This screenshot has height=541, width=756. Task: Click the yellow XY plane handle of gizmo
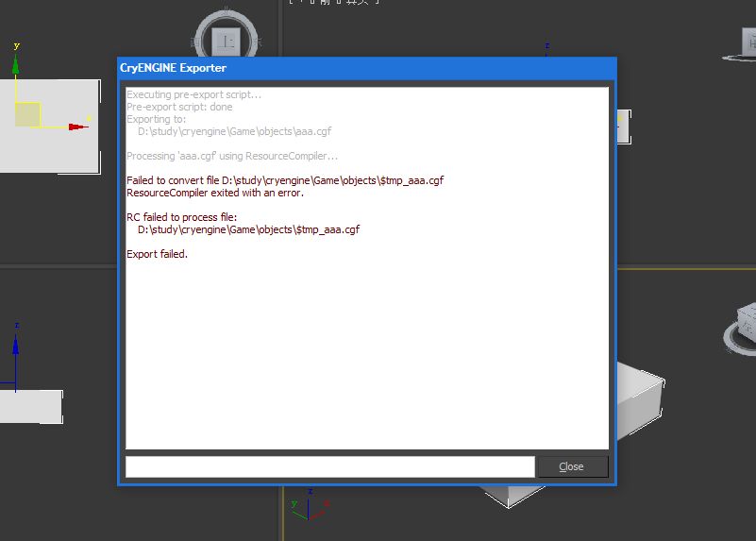pyautogui.click(x=28, y=115)
